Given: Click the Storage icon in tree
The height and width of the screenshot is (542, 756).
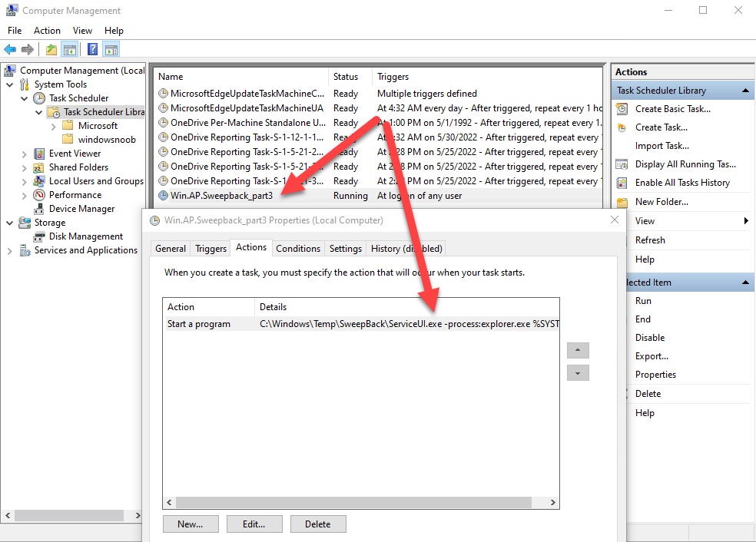Looking at the screenshot, I should point(25,223).
